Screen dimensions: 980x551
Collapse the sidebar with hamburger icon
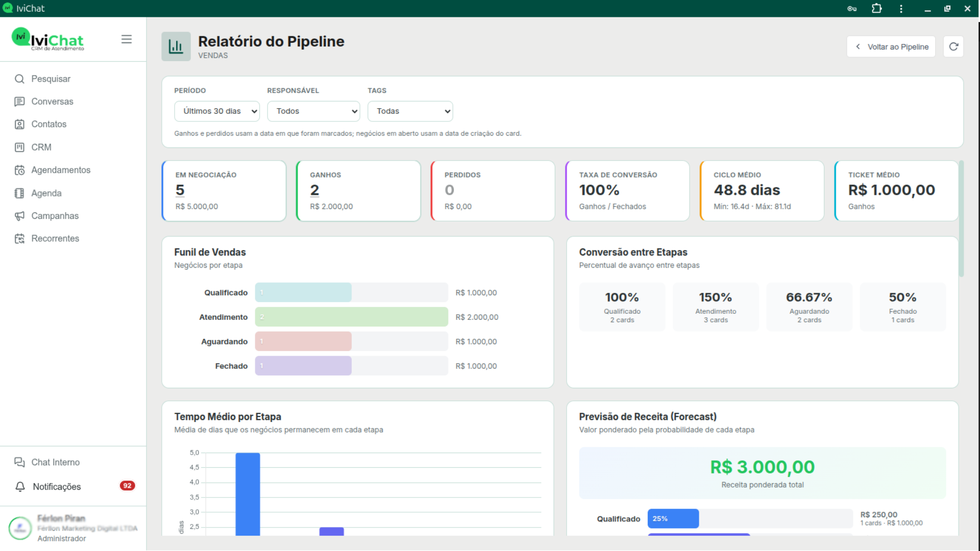(127, 39)
